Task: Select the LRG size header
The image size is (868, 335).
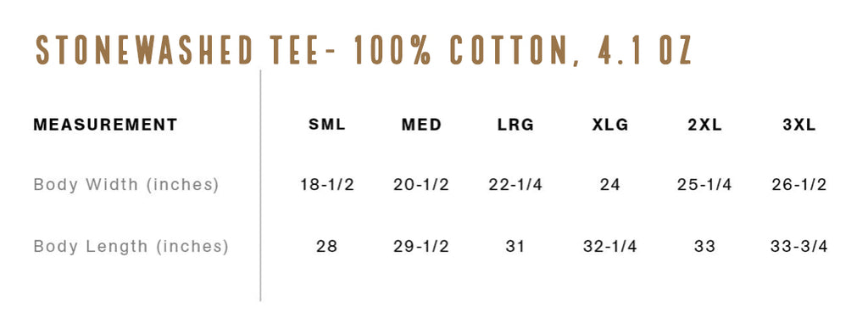Action: click(x=515, y=125)
